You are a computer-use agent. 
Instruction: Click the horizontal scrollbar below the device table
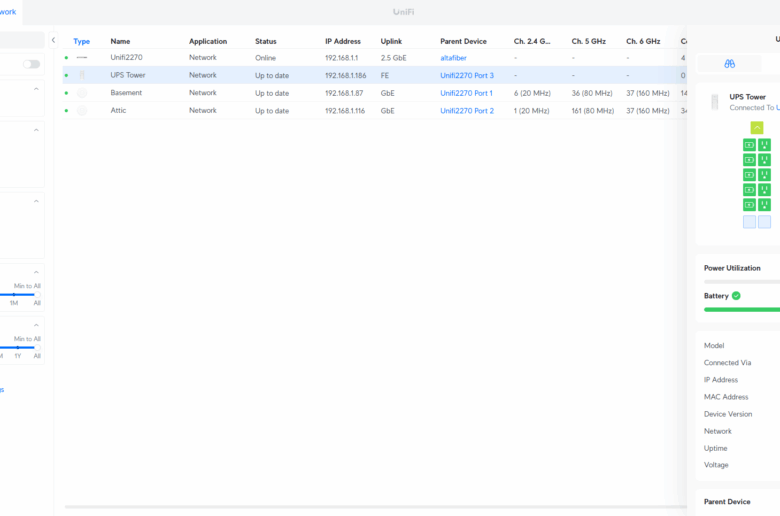point(370,507)
